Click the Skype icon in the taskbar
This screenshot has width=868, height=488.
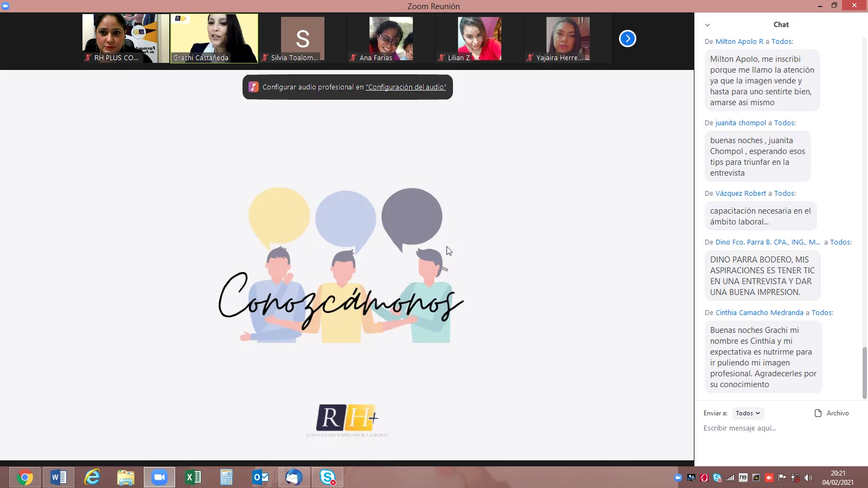(x=327, y=477)
